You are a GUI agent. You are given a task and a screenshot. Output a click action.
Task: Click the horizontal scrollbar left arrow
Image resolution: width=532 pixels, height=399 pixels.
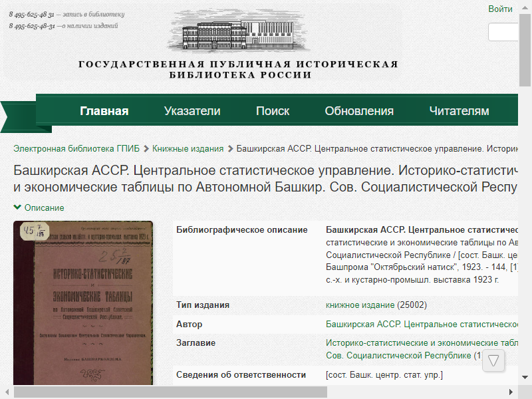coord(7,392)
